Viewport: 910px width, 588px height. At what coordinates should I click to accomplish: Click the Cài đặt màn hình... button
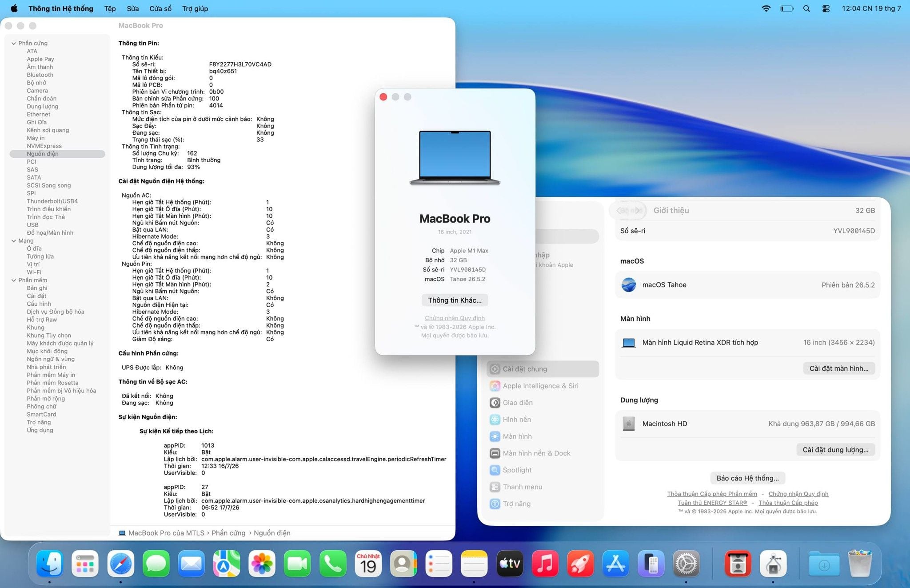pyautogui.click(x=839, y=368)
